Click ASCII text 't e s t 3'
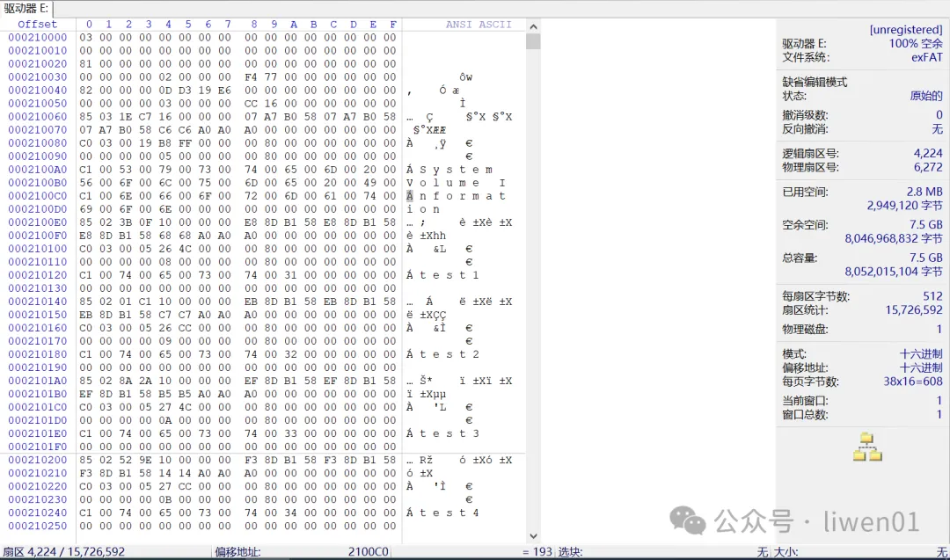Screen dimensions: 950x560 449,433
